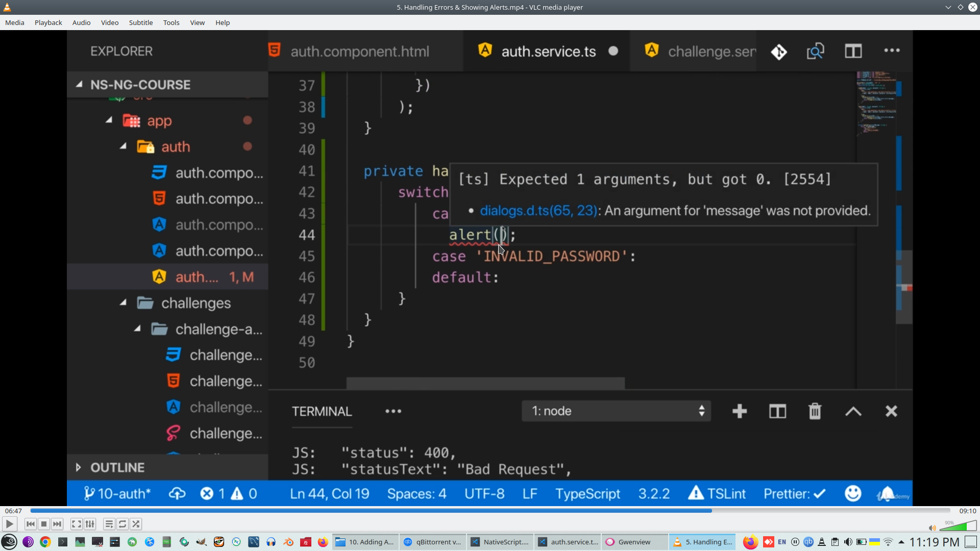Toggle fullscreen video mode
The height and width of the screenshot is (551, 980).
[76, 524]
